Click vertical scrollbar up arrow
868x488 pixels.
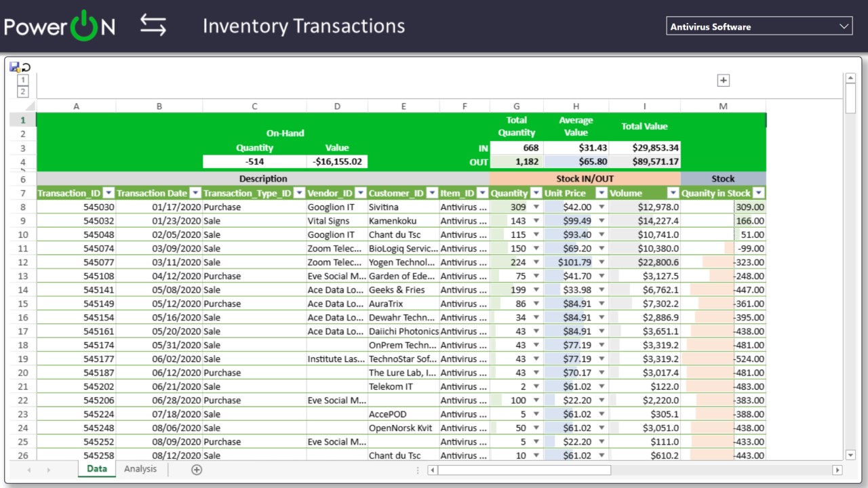(851, 79)
